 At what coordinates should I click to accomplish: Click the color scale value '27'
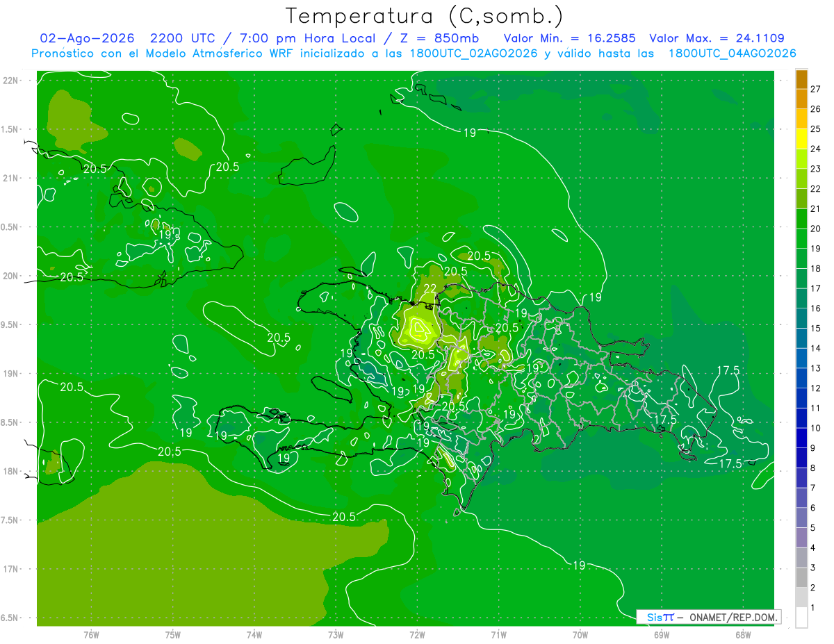(x=815, y=89)
